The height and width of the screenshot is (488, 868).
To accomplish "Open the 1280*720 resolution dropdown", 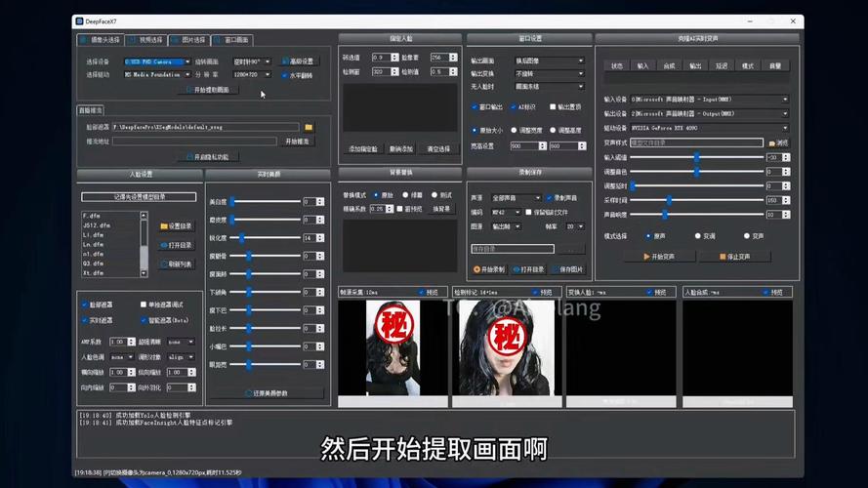I will pyautogui.click(x=252, y=75).
